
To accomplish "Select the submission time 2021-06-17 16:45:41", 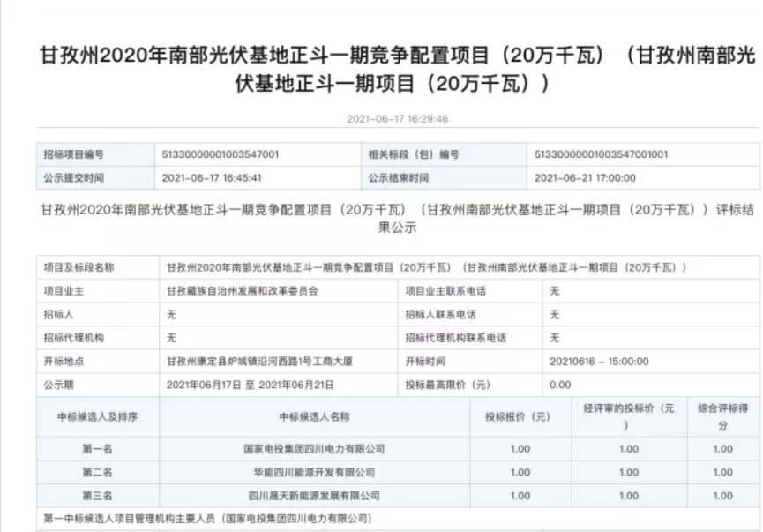I will click(x=212, y=177).
